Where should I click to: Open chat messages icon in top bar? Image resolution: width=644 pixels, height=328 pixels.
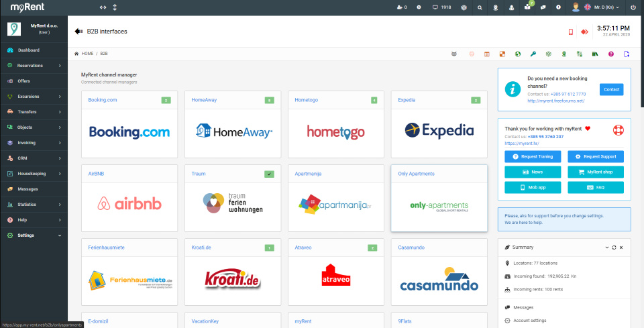pos(543,7)
